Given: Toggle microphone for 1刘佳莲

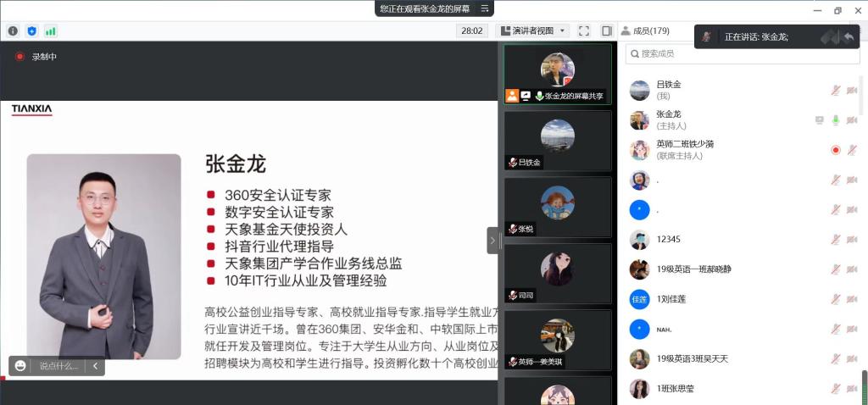Looking at the screenshot, I should click(836, 299).
